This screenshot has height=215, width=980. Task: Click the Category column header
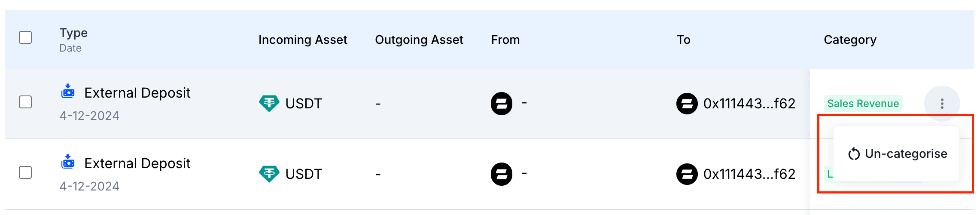pos(850,40)
